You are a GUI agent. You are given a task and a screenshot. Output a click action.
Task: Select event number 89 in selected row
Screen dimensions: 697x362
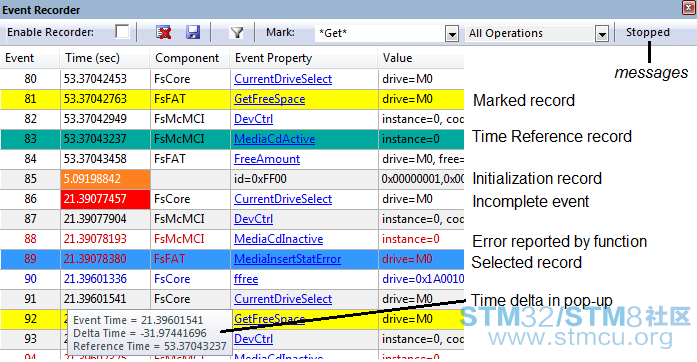pos(30,259)
